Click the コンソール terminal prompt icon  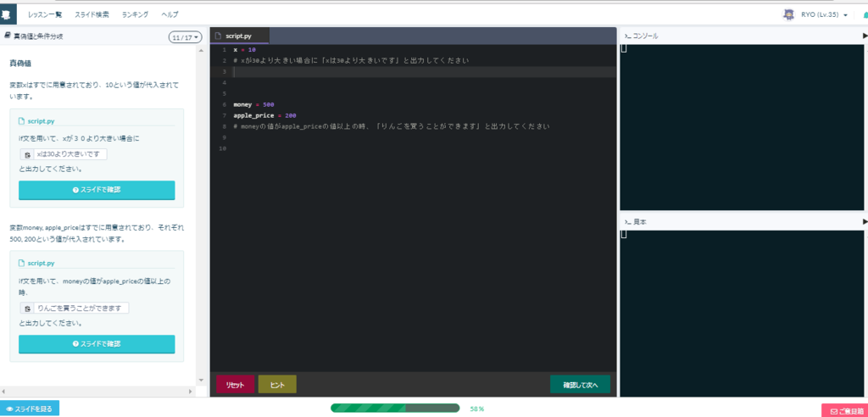click(x=628, y=36)
